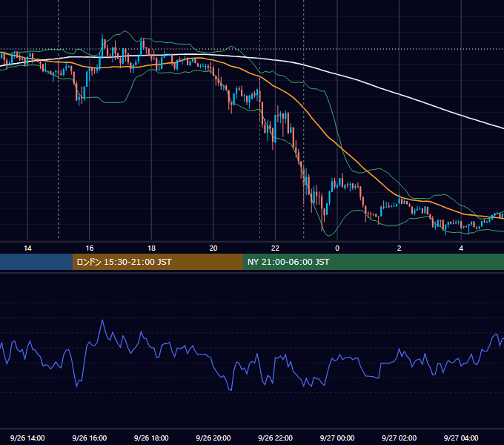Click the upper axis hour label 16
This screenshot has height=445, width=504.
[x=90, y=248]
